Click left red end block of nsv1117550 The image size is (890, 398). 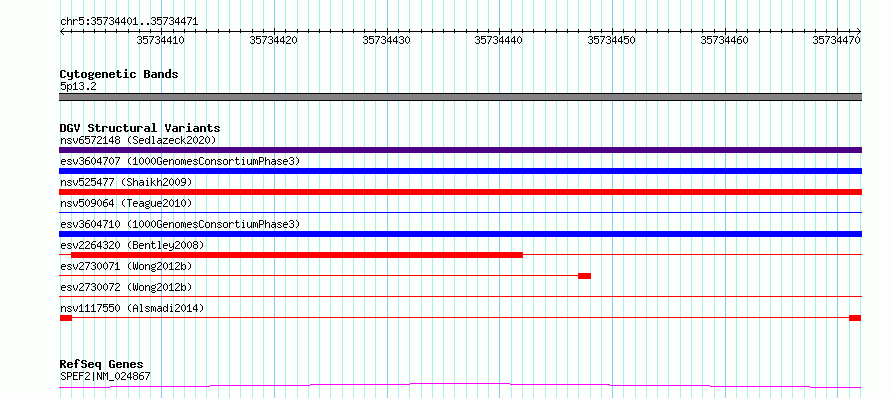point(66,318)
